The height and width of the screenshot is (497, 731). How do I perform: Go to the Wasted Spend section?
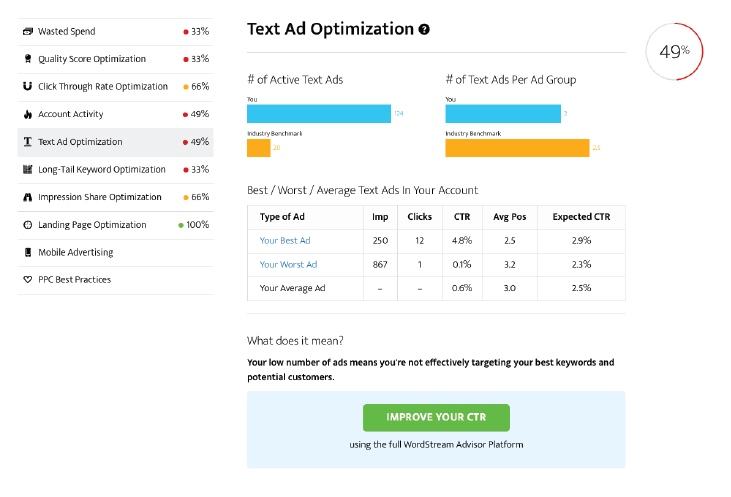click(115, 32)
